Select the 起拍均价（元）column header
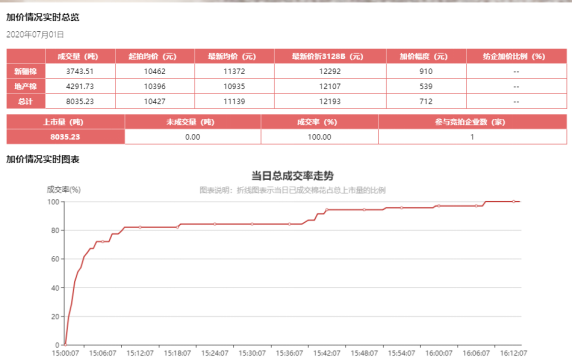The width and height of the screenshot is (572, 361). click(155, 57)
